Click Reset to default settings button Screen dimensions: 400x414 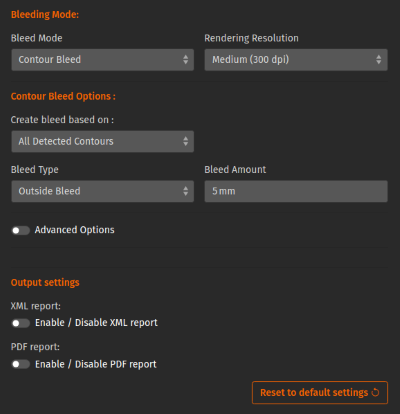tap(320, 393)
